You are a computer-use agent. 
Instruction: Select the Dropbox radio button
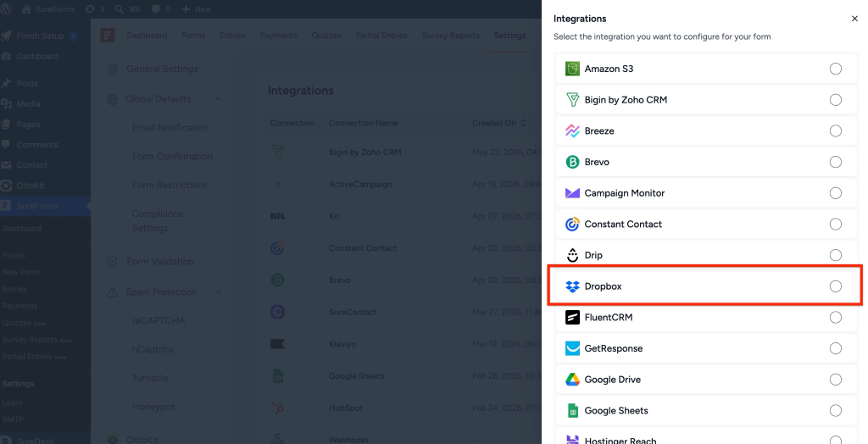tap(835, 286)
